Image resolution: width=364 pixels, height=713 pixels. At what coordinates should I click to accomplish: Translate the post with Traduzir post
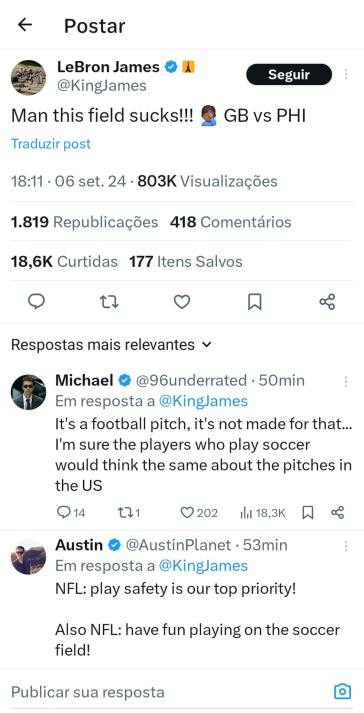(51, 144)
